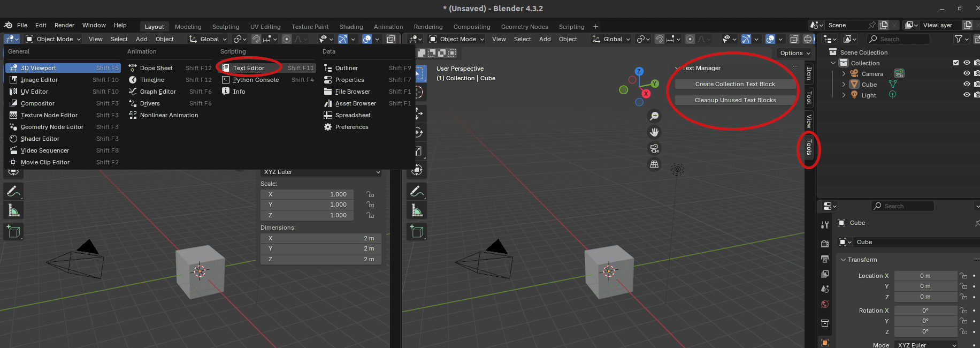Open the File menu

[x=22, y=25]
